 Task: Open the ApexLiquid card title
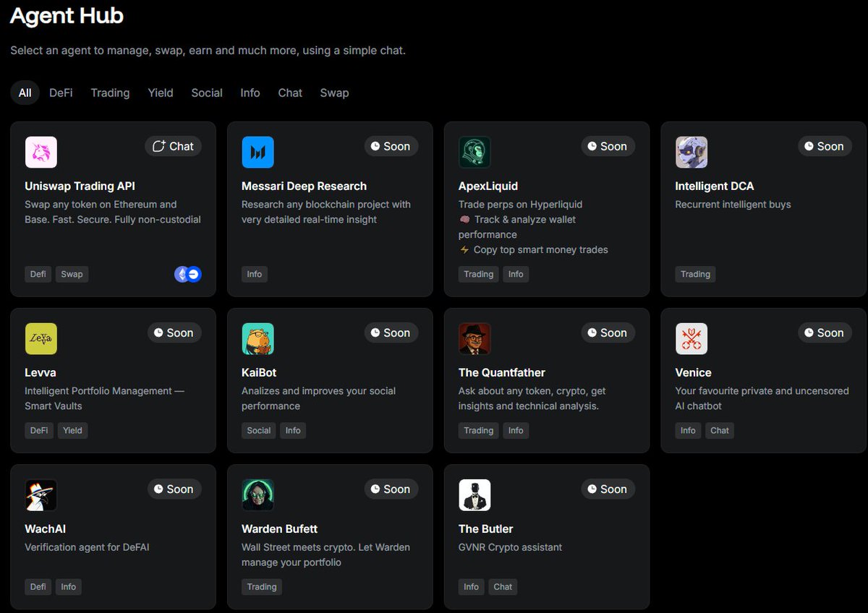(x=488, y=186)
